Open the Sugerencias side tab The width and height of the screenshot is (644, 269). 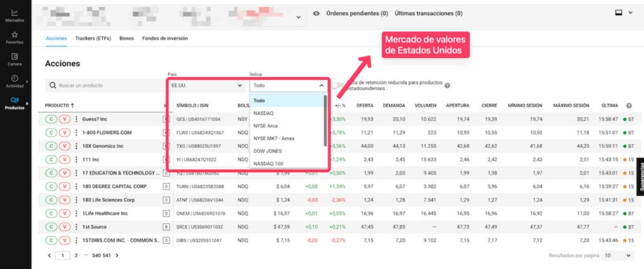pyautogui.click(x=640, y=175)
